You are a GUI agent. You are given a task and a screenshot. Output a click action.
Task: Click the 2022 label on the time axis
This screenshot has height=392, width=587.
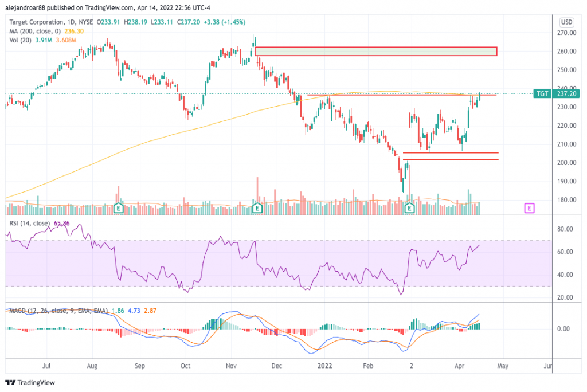[x=324, y=366]
